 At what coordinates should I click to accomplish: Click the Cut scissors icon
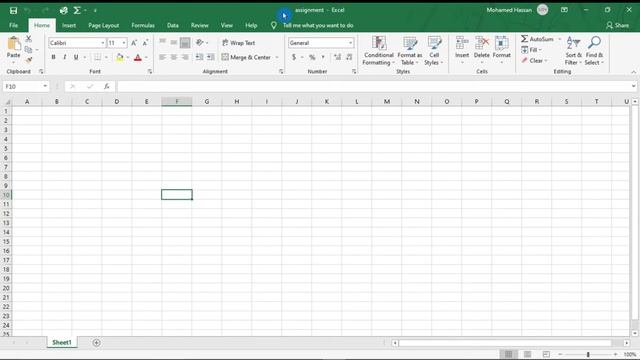coord(29,39)
